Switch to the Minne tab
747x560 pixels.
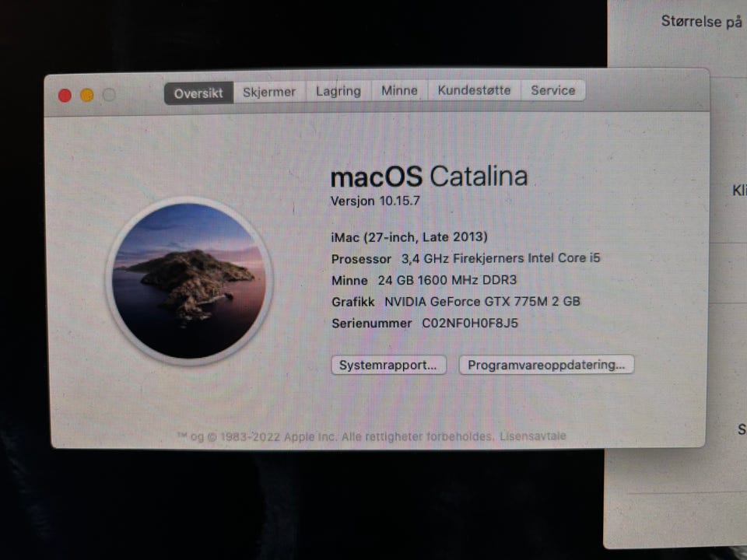coord(399,90)
